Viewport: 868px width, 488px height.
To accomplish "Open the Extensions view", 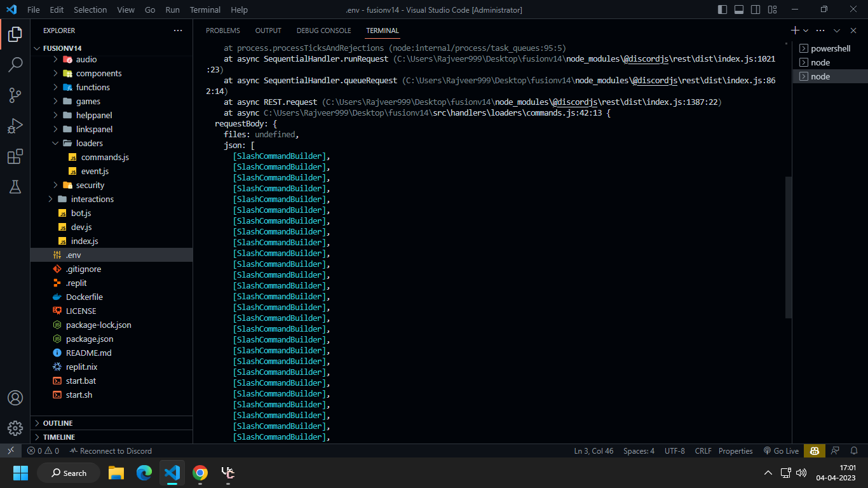I will pos(15,156).
